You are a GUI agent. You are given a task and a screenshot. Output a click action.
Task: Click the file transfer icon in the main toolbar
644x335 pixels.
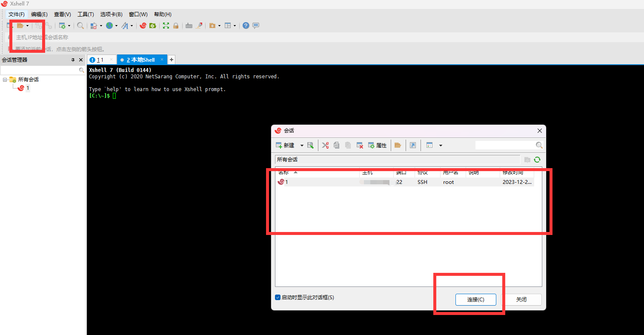click(94, 26)
